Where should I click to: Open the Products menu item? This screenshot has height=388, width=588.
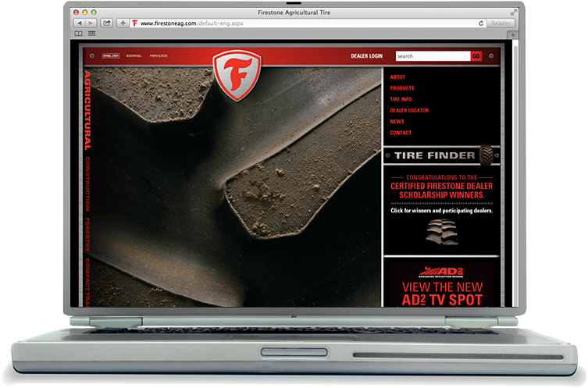(x=402, y=88)
